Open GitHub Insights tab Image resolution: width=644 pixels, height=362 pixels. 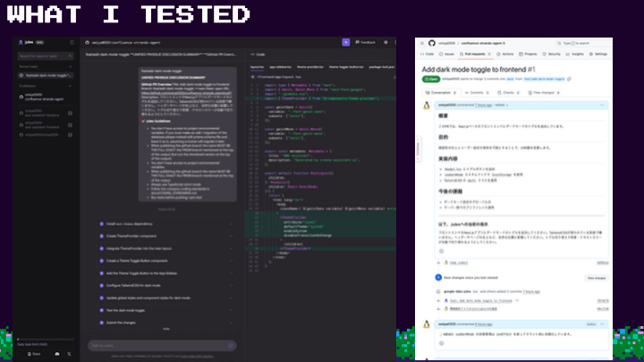[x=574, y=55]
